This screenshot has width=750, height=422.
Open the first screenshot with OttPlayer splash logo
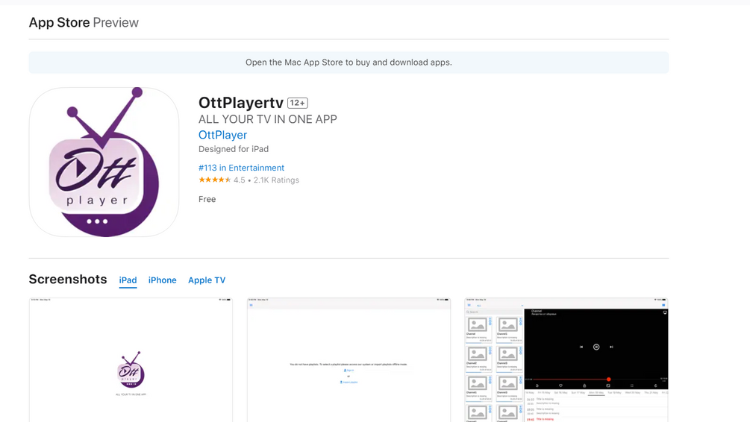[131, 360]
